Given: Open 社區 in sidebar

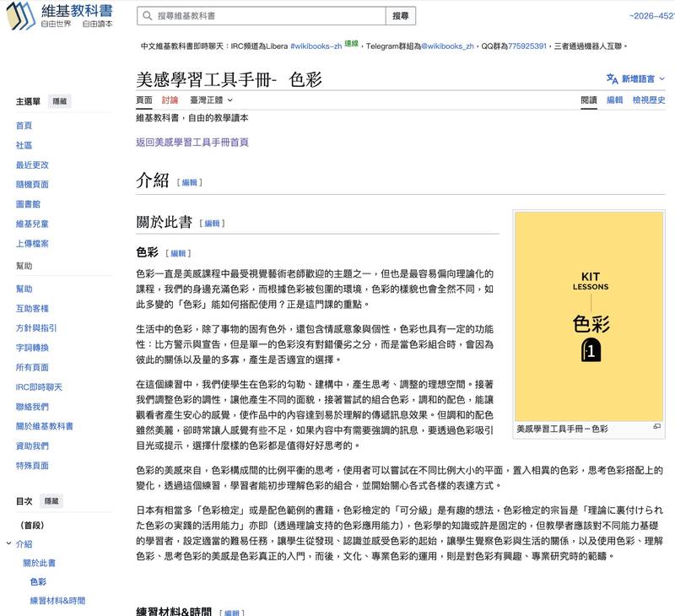Looking at the screenshot, I should click(24, 145).
